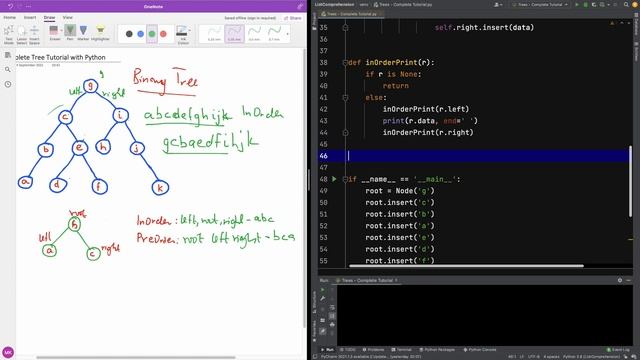Collapse the if __name__ fold marker on line 48
640x360 pixels.
tap(345, 179)
